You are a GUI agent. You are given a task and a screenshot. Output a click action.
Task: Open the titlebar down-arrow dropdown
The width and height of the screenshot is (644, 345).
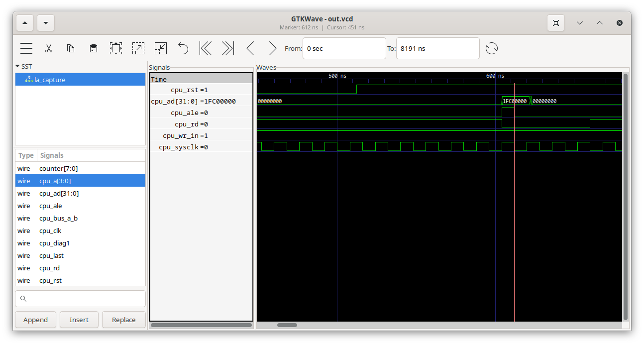tap(46, 23)
